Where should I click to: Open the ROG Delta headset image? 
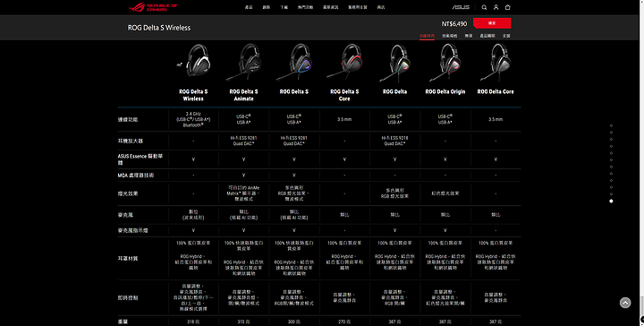click(394, 63)
